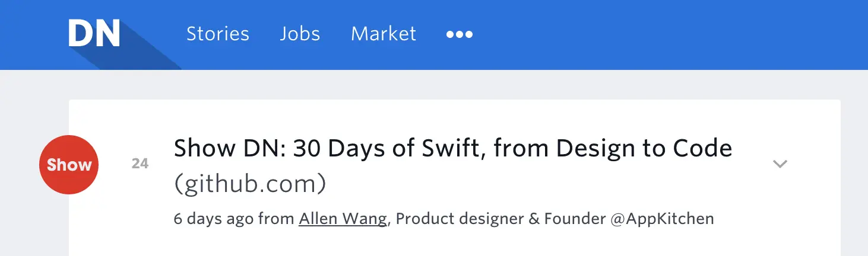Click the gray background above the story card
Screen dimensions: 868x256
pyautogui.click(x=451, y=85)
